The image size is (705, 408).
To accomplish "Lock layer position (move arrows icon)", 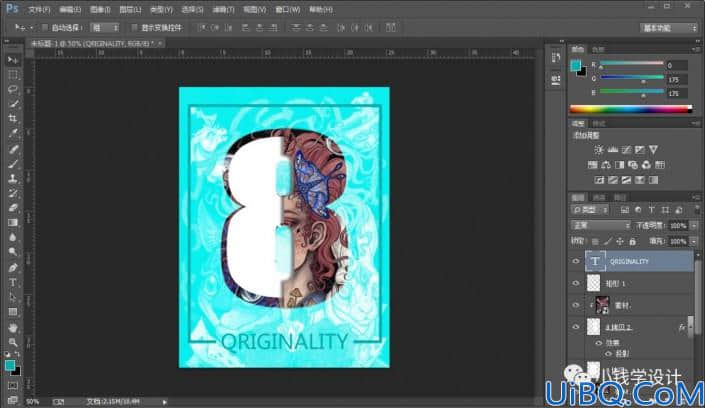I will 620,242.
